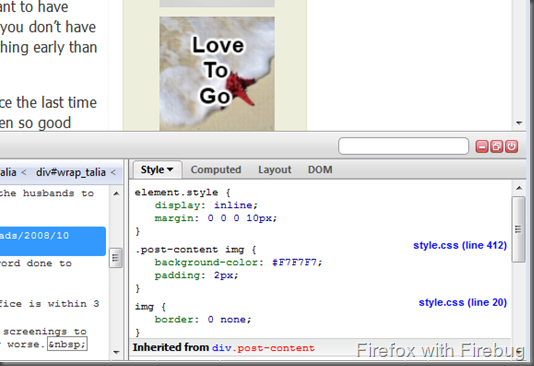Viewport: 534px width, 366px height.
Task: Select the highlighted ads/2008/10 HTML node
Action: click(53, 241)
